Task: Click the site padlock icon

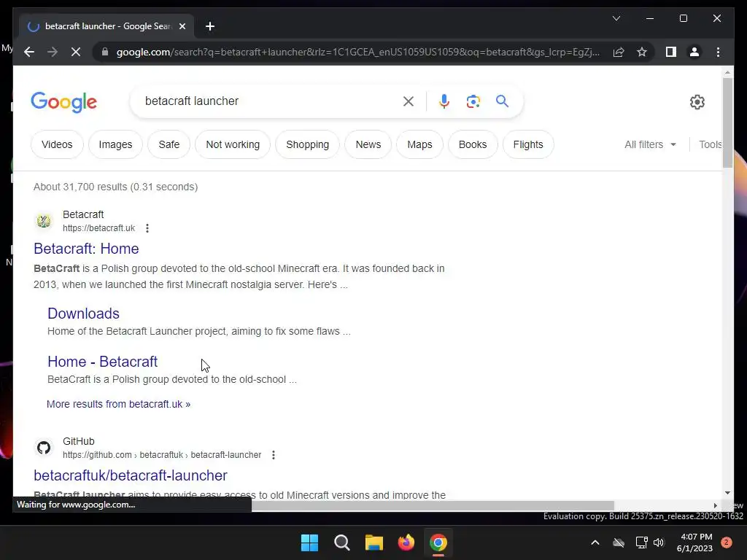Action: tap(105, 52)
